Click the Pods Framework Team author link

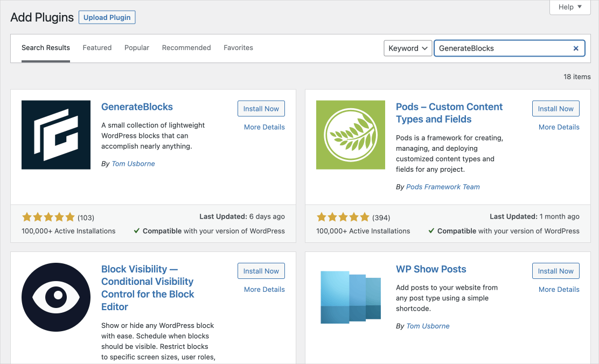click(443, 187)
